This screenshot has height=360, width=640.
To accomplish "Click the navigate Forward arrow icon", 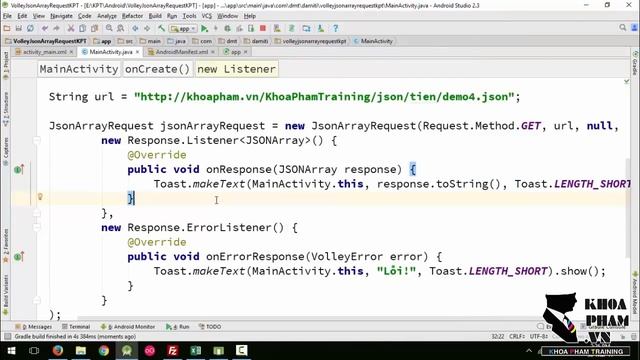I will 147,29.
